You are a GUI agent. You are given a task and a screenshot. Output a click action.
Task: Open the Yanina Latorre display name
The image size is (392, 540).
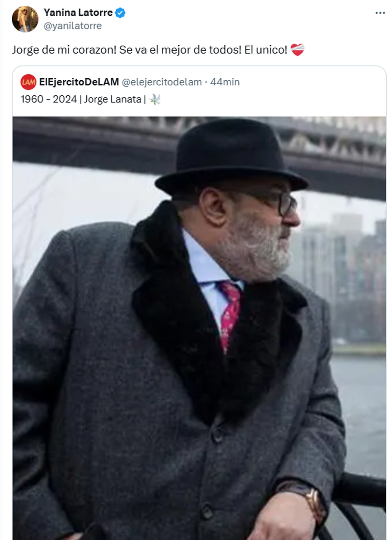[x=78, y=13]
